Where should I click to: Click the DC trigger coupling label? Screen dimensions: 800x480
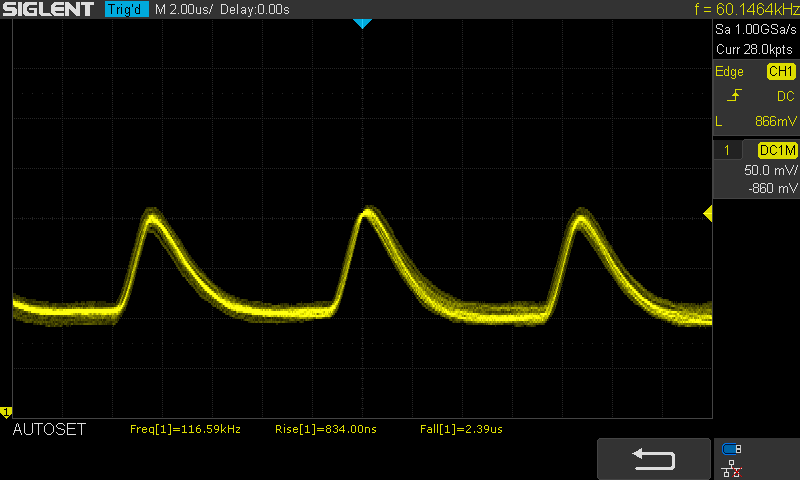[785, 96]
